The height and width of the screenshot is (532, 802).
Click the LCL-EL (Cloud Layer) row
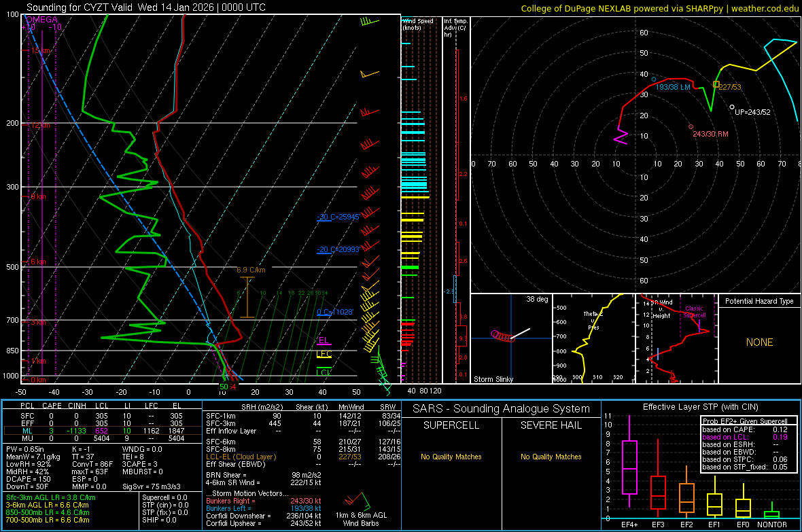click(303, 457)
